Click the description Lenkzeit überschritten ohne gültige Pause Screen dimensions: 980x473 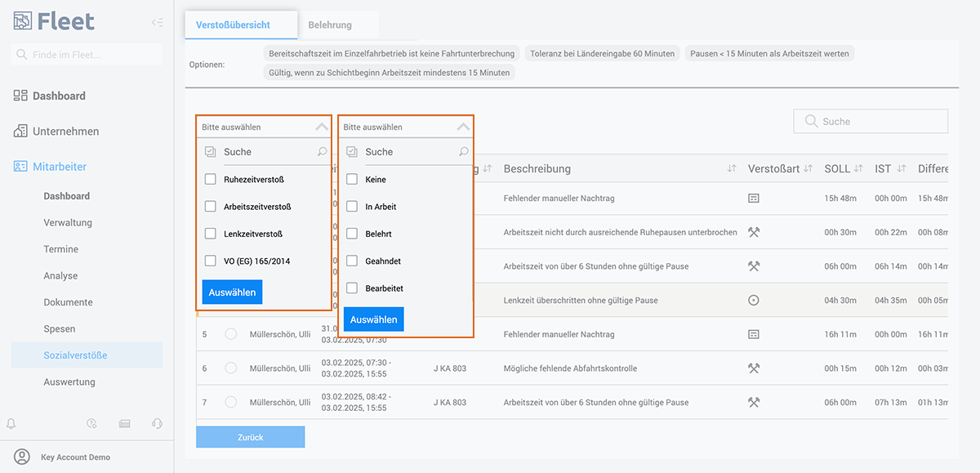coord(581,301)
